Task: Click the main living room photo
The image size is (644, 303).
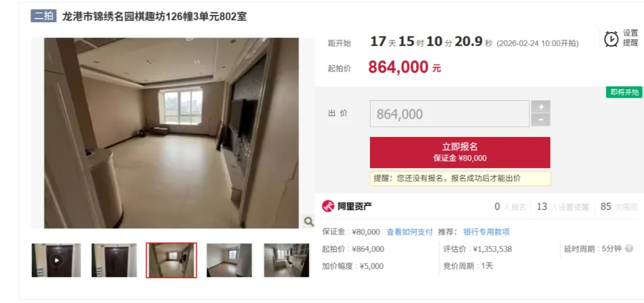Action: pyautogui.click(x=172, y=133)
